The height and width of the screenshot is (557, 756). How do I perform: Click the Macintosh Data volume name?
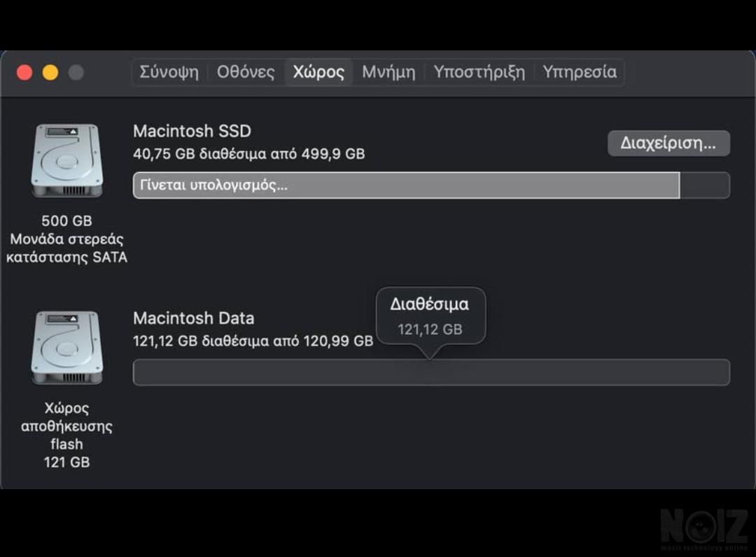tap(193, 318)
